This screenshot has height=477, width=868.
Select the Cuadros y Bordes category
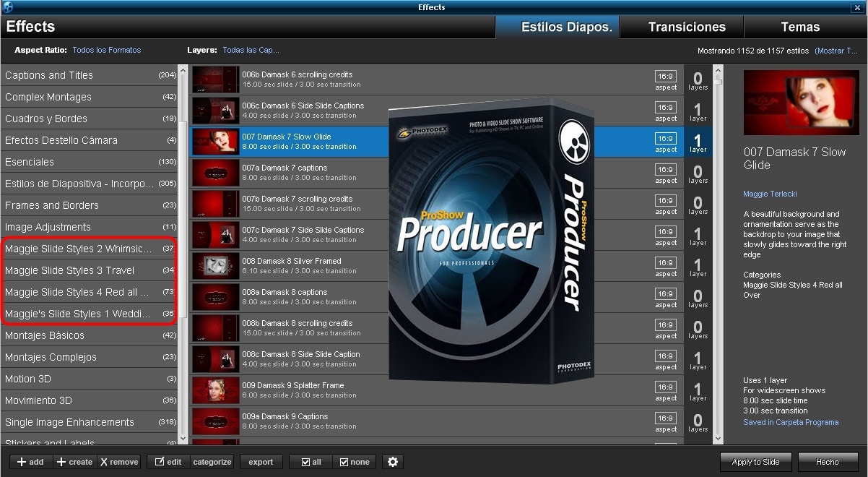click(x=90, y=119)
